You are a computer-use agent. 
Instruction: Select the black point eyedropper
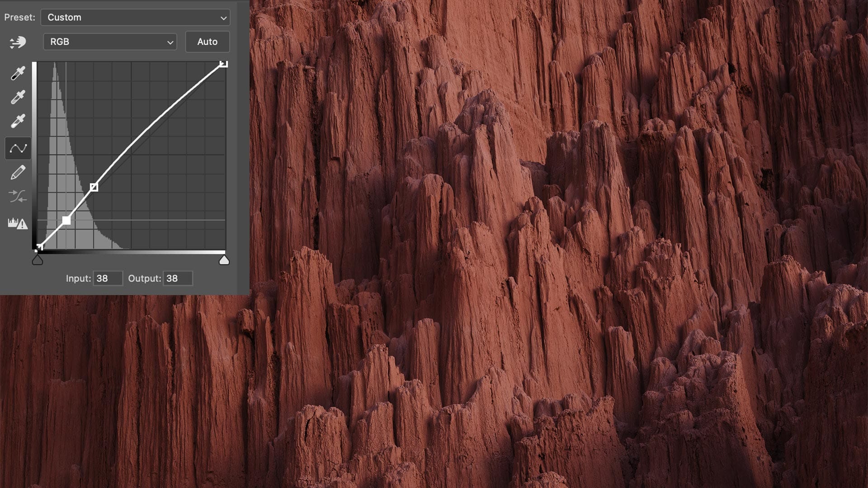pyautogui.click(x=18, y=73)
